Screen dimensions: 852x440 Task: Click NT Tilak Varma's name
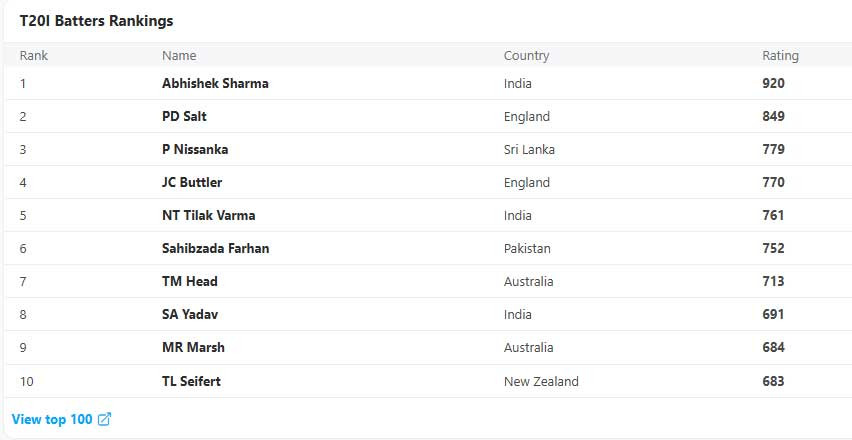coord(208,216)
